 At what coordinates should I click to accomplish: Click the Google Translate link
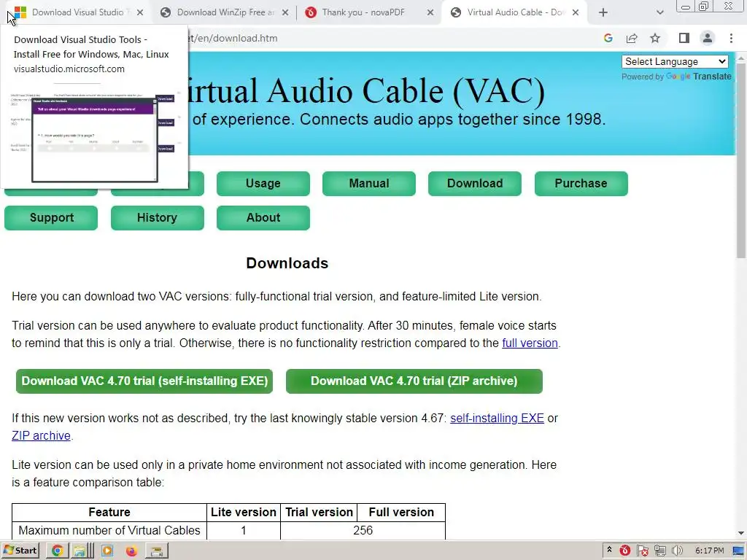pyautogui.click(x=698, y=76)
